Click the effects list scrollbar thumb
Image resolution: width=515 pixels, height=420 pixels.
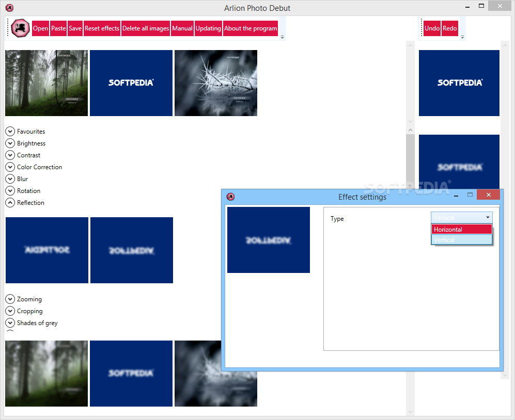pos(410,161)
